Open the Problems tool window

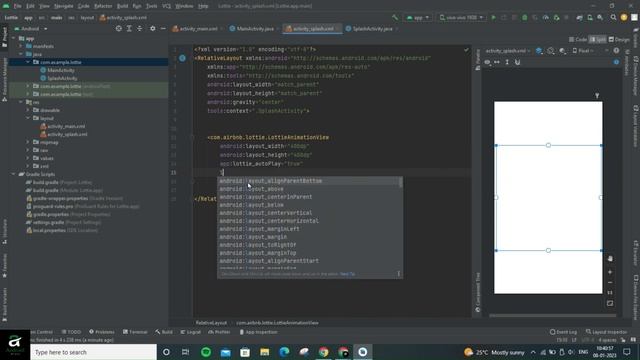[x=102, y=332]
